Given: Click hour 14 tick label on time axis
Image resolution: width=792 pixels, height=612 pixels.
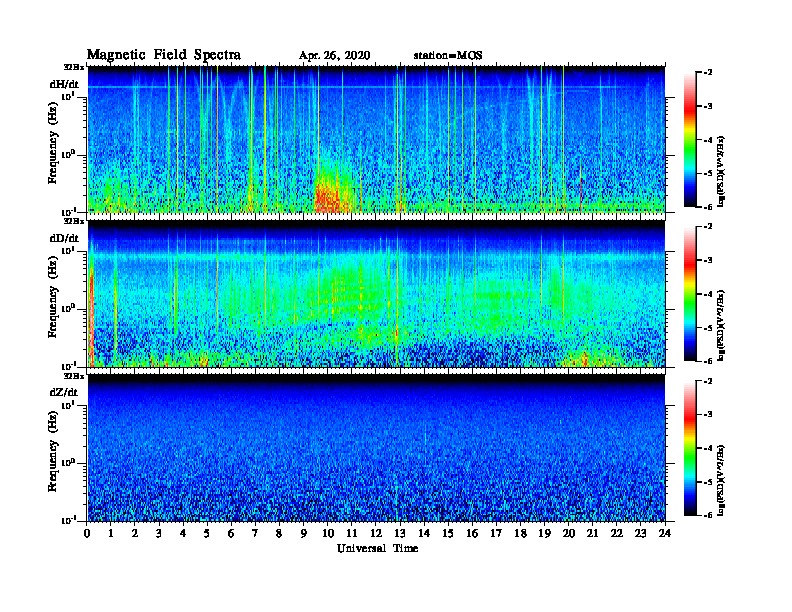Looking at the screenshot, I should point(424,534).
